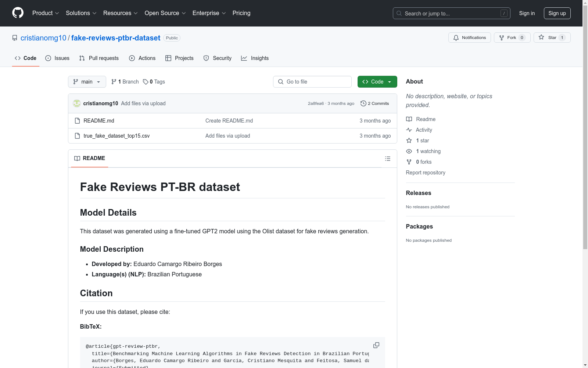
Task: Click the eye icon beside watching
Action: [x=409, y=151]
